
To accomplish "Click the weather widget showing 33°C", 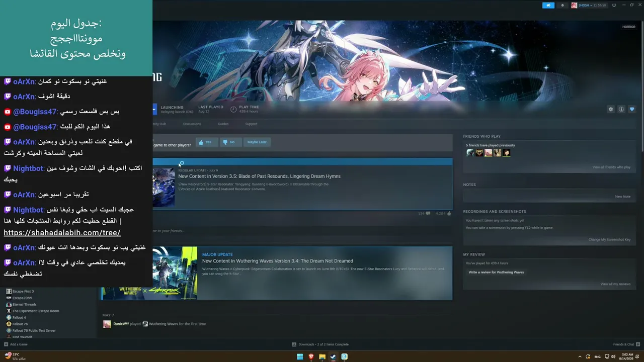I will click(x=15, y=356).
